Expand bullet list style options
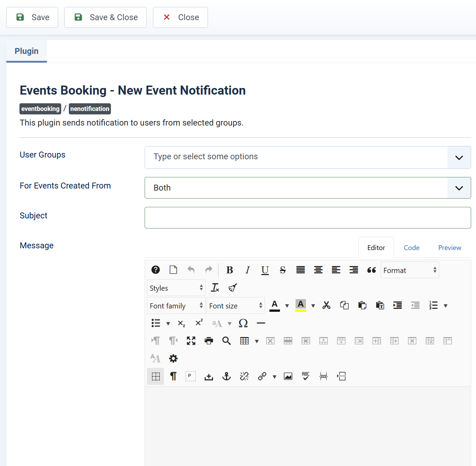This screenshot has width=476, height=466. (x=168, y=323)
